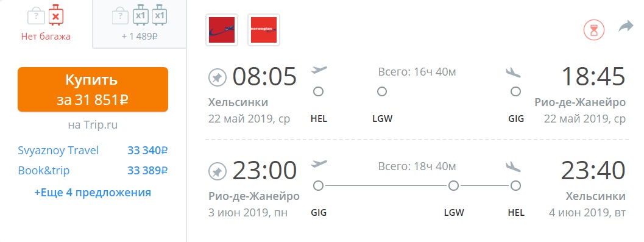Image resolution: width=644 pixels, height=242 pixels.
Task: Click the hourglass price-tracking icon
Action: point(594,30)
